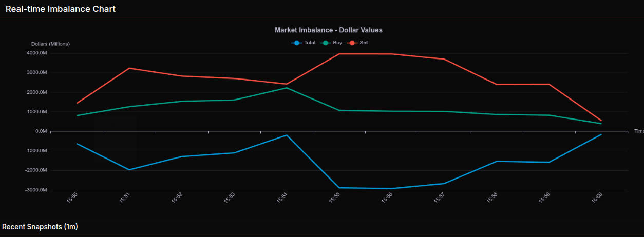Viewport: 644px width, 237px height.
Task: Select the Sell line point at 15:55
Action: coord(339,54)
